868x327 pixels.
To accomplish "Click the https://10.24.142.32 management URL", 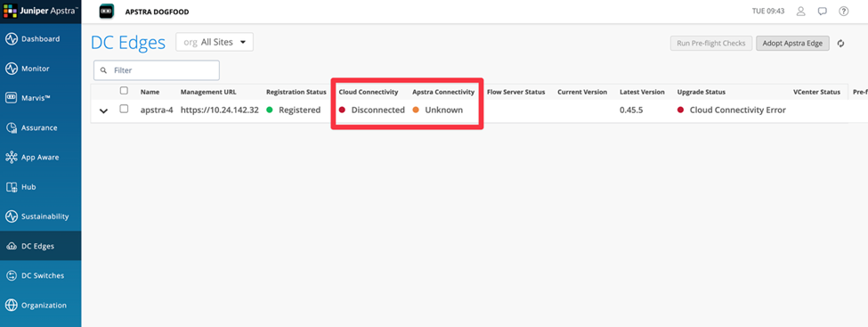I will pyautogui.click(x=220, y=110).
